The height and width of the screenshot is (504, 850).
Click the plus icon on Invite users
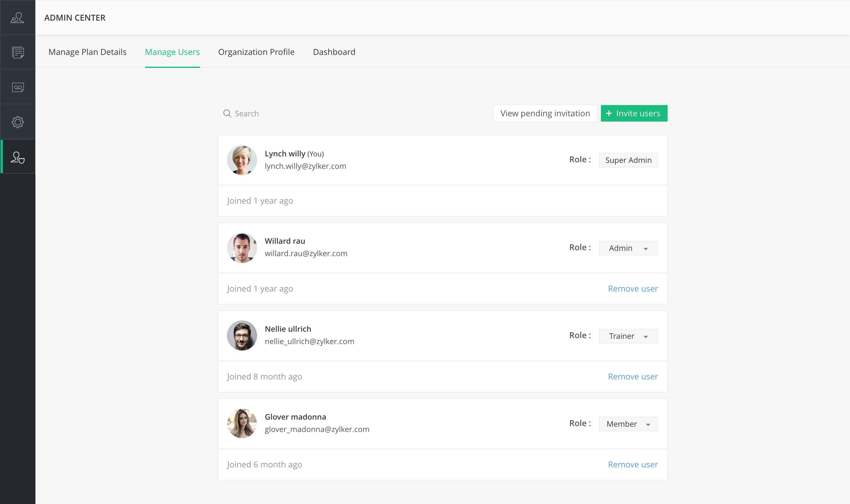point(609,113)
